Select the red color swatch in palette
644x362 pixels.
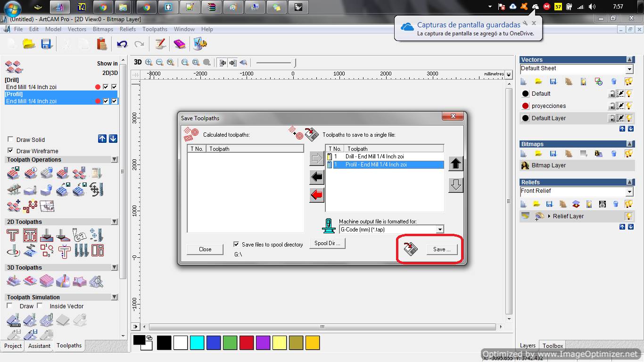[247, 343]
